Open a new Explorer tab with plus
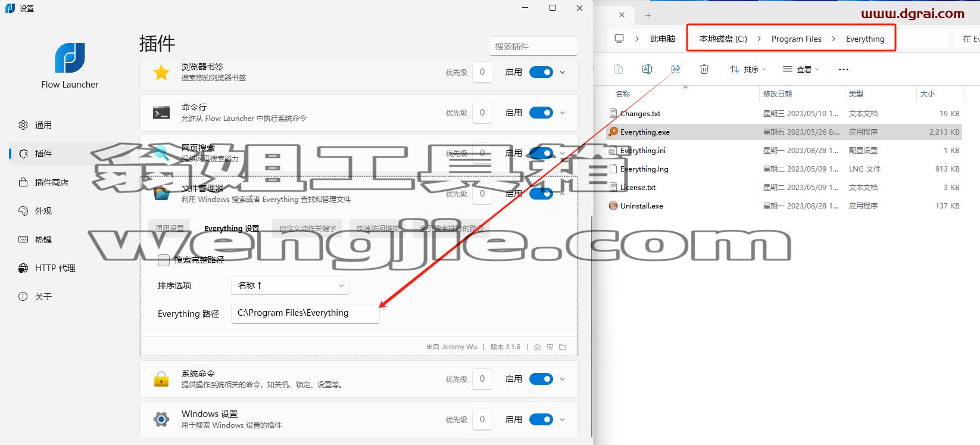The image size is (980, 445). pos(648,15)
